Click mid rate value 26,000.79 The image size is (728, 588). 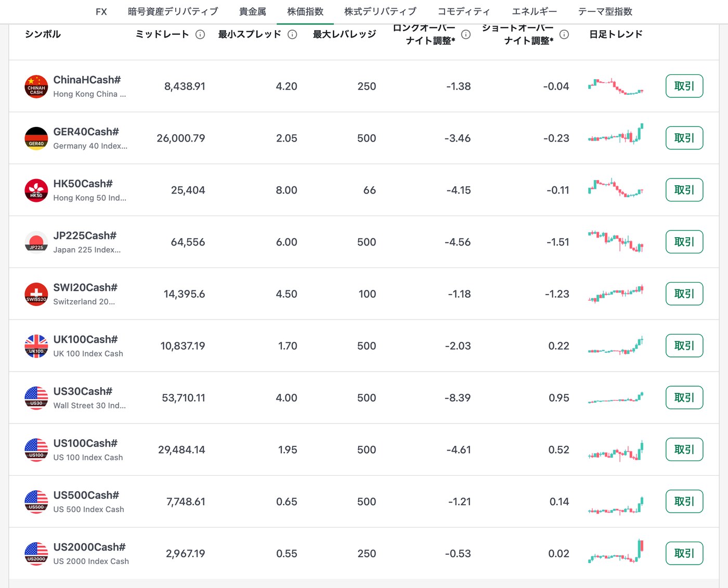pyautogui.click(x=181, y=138)
